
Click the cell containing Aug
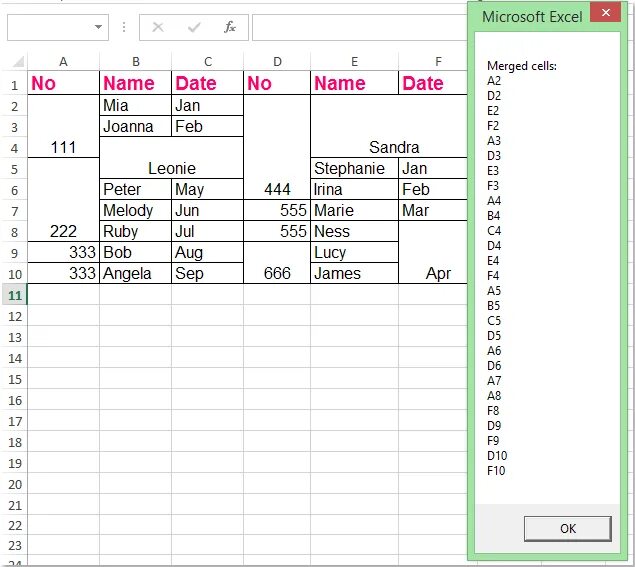(208, 252)
